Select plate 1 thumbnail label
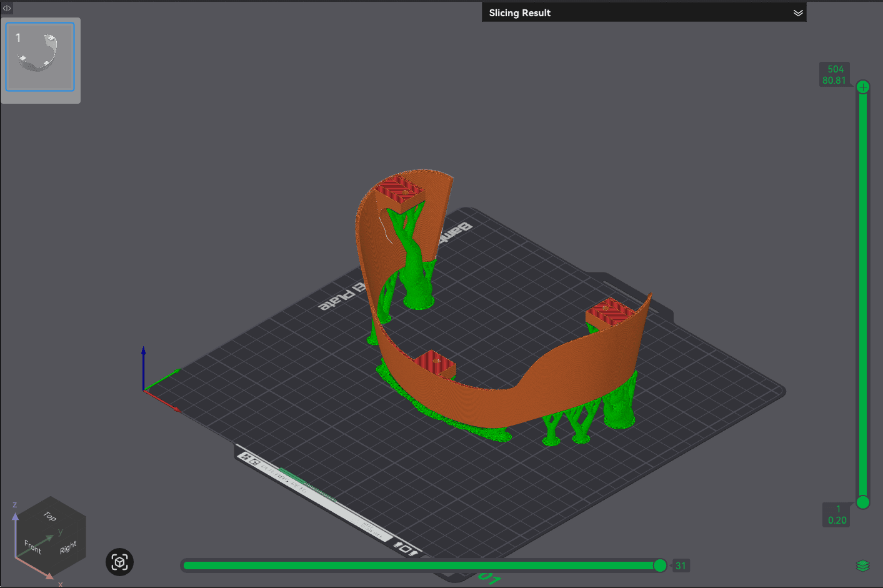This screenshot has width=883, height=588. click(x=17, y=37)
